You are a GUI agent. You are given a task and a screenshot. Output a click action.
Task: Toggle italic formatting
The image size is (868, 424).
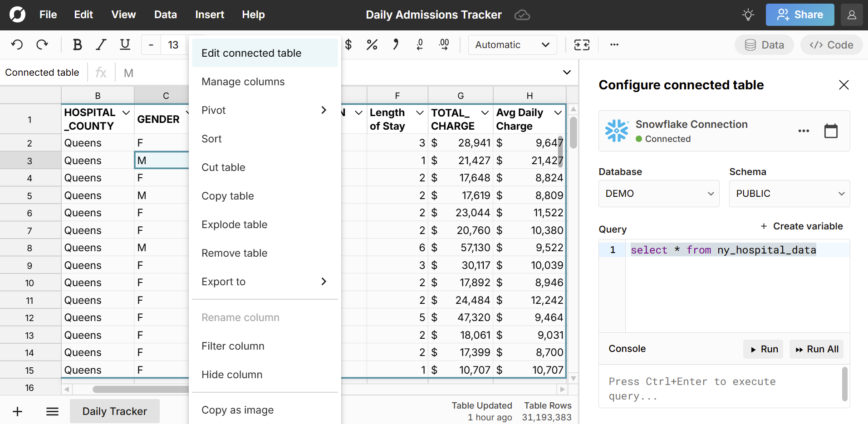(101, 44)
